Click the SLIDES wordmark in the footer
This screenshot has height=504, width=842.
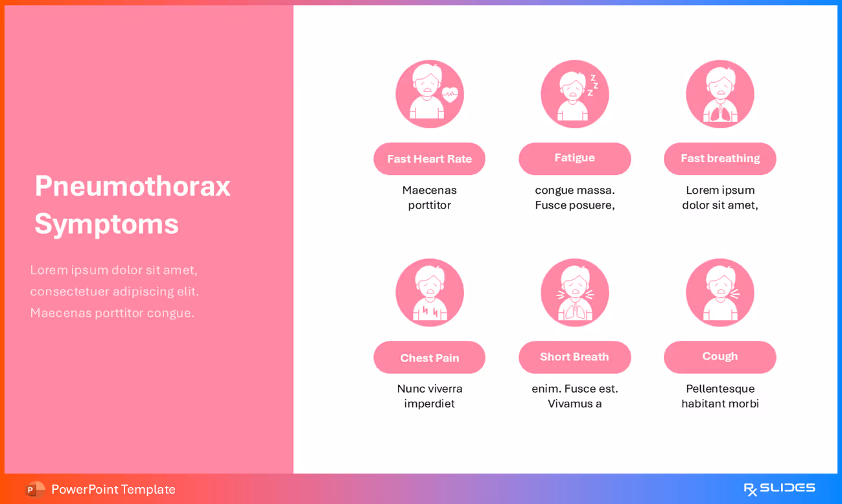click(x=788, y=488)
